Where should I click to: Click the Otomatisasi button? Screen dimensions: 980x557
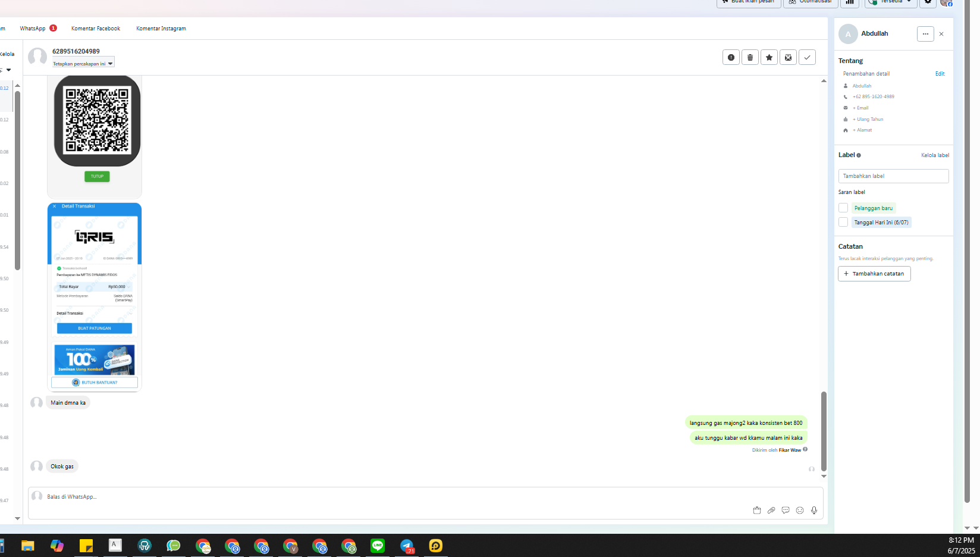[x=811, y=2]
